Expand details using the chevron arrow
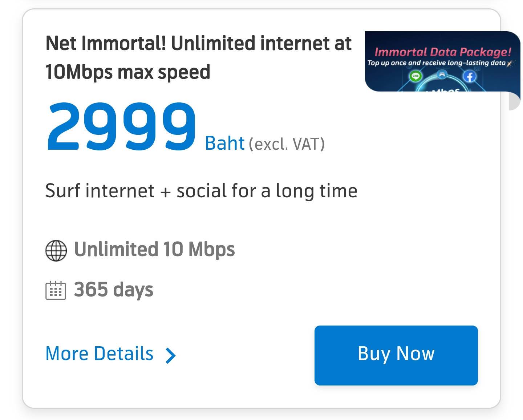This screenshot has height=420, width=523. pos(170,355)
